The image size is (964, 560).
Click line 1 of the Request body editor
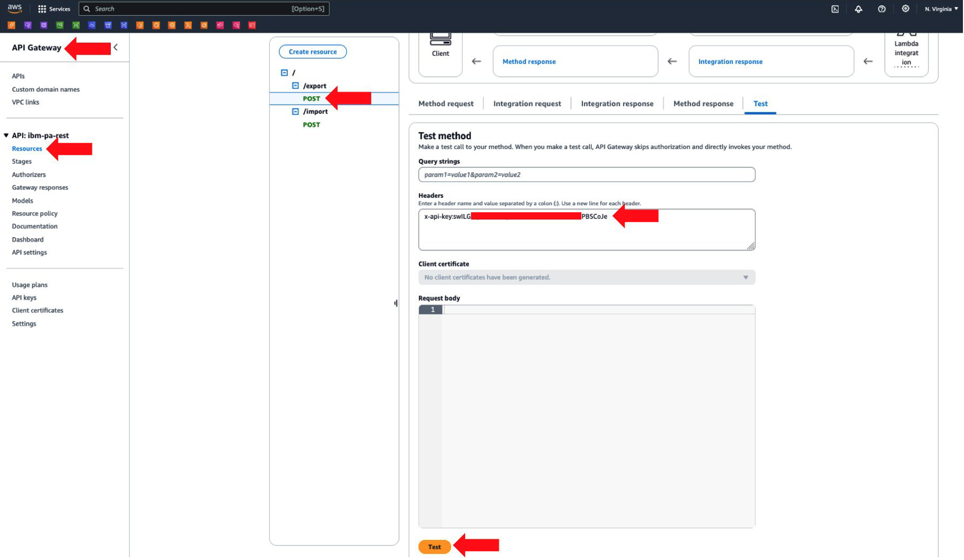[599, 310]
